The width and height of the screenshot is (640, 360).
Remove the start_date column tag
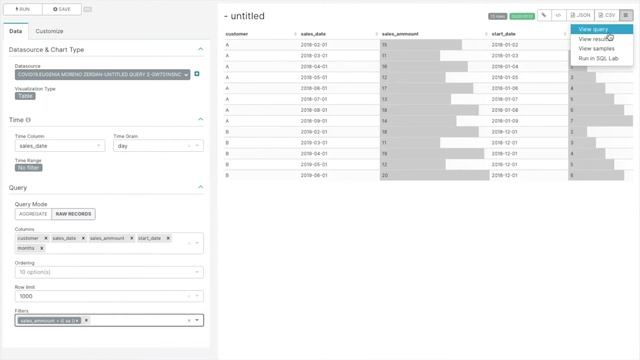pyautogui.click(x=168, y=238)
